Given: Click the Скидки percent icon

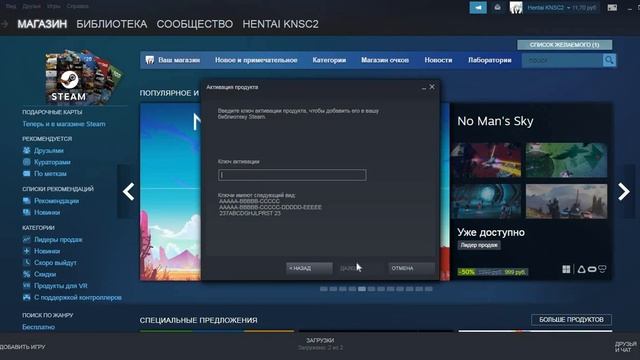Looking at the screenshot, I should pos(27,274).
